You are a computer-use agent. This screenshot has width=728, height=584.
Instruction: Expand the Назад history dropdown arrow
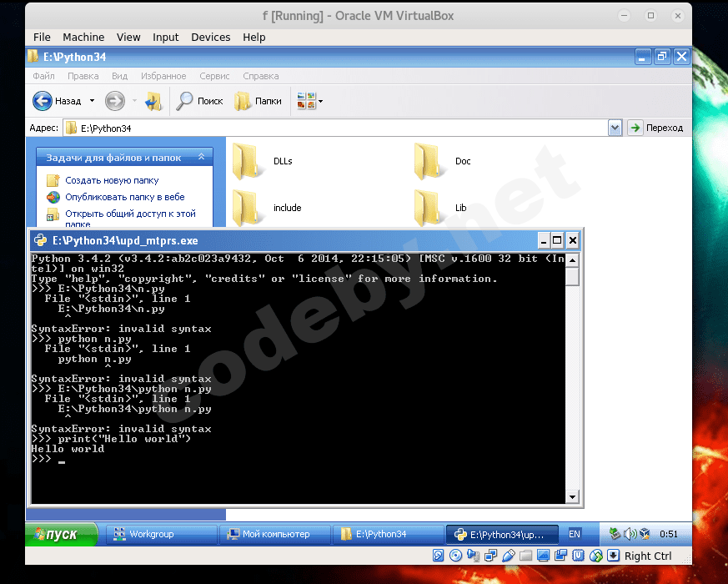pyautogui.click(x=92, y=101)
